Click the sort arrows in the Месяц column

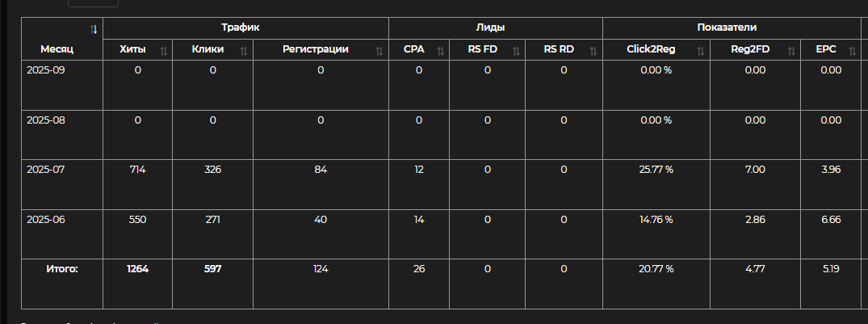(94, 29)
